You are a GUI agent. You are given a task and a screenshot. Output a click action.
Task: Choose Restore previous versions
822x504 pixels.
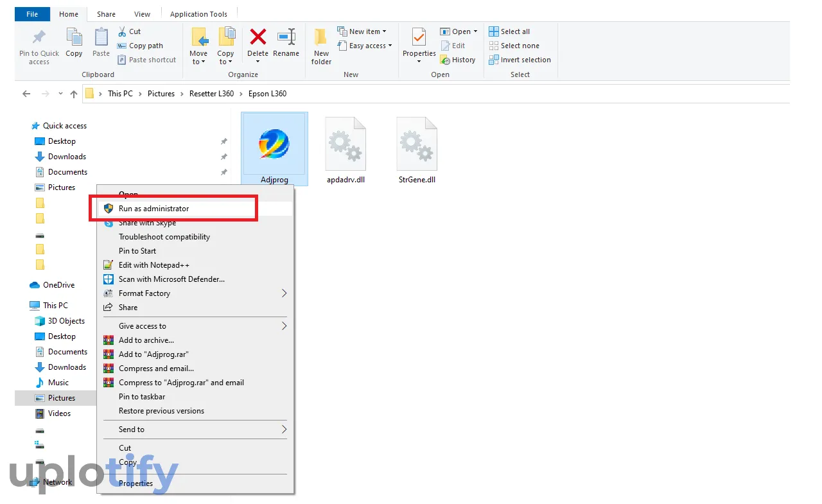tap(196, 411)
